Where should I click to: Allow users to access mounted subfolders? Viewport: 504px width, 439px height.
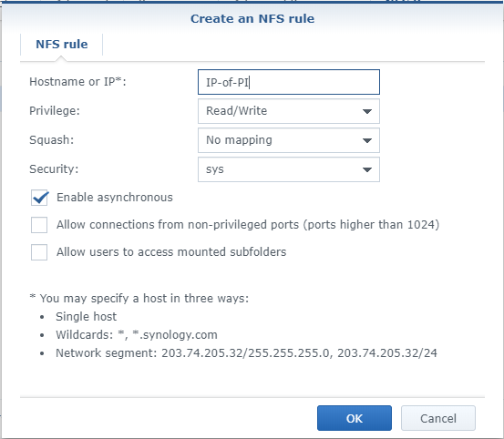(x=39, y=252)
